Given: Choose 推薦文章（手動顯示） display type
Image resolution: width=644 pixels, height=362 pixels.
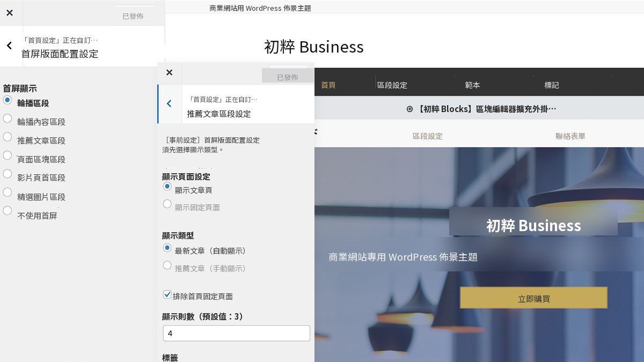Looking at the screenshot, I should [x=167, y=265].
